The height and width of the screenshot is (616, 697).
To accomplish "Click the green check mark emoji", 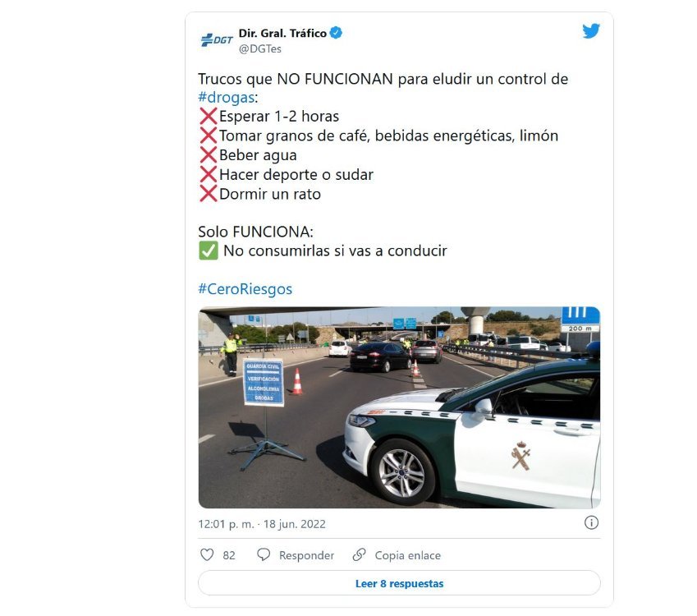I will click(x=208, y=251).
